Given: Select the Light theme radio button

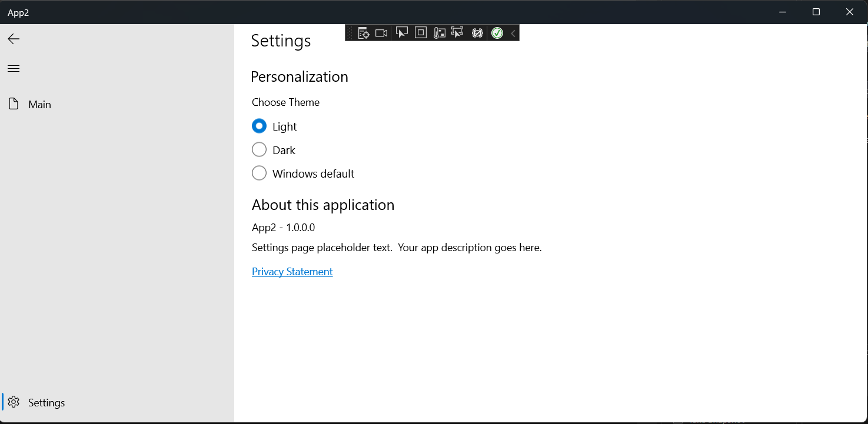Looking at the screenshot, I should 259,126.
